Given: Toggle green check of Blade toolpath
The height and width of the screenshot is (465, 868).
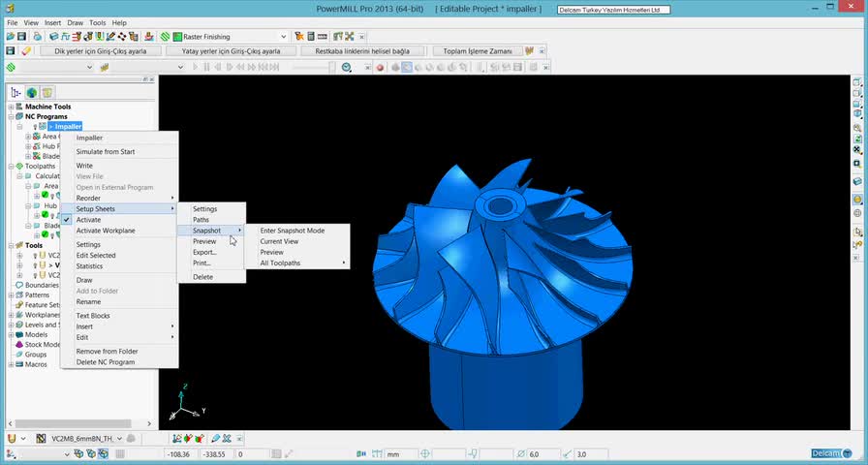Looking at the screenshot, I should (x=45, y=234).
